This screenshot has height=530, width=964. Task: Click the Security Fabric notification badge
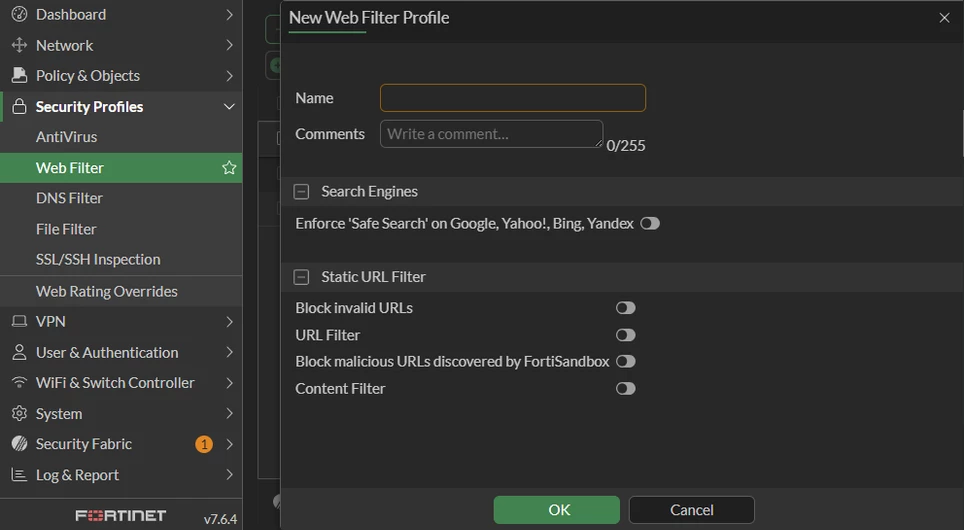tap(204, 444)
